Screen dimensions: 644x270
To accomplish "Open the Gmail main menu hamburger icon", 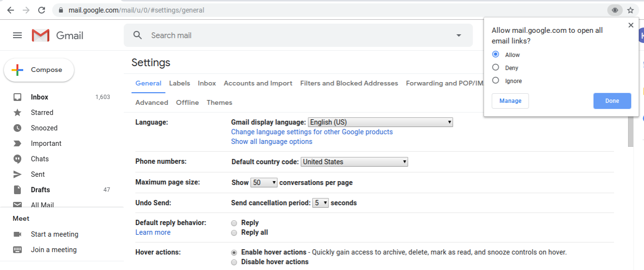I will [17, 35].
